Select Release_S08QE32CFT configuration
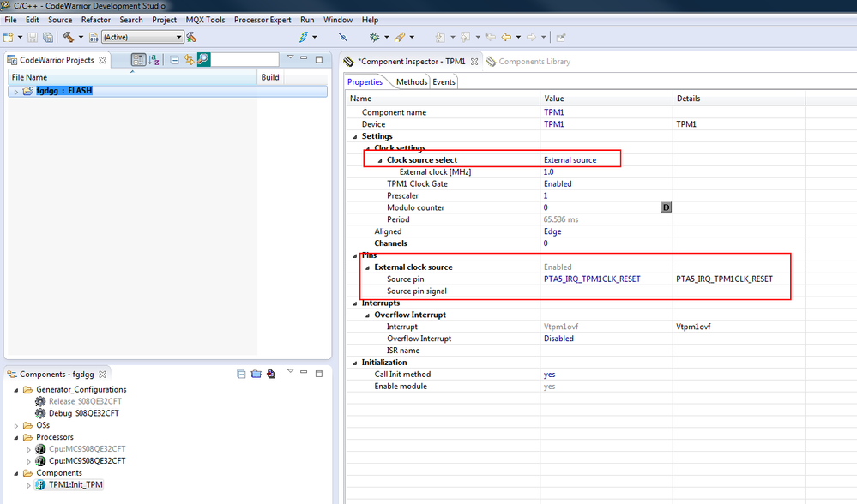This screenshot has height=504, width=857. pyautogui.click(x=85, y=401)
